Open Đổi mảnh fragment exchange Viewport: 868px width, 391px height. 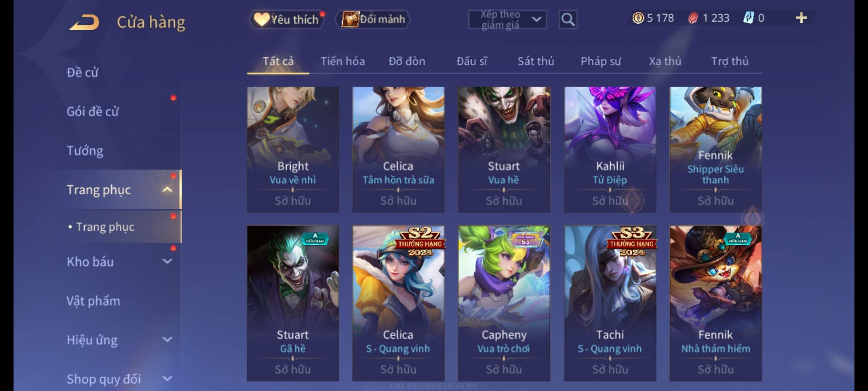pyautogui.click(x=373, y=19)
